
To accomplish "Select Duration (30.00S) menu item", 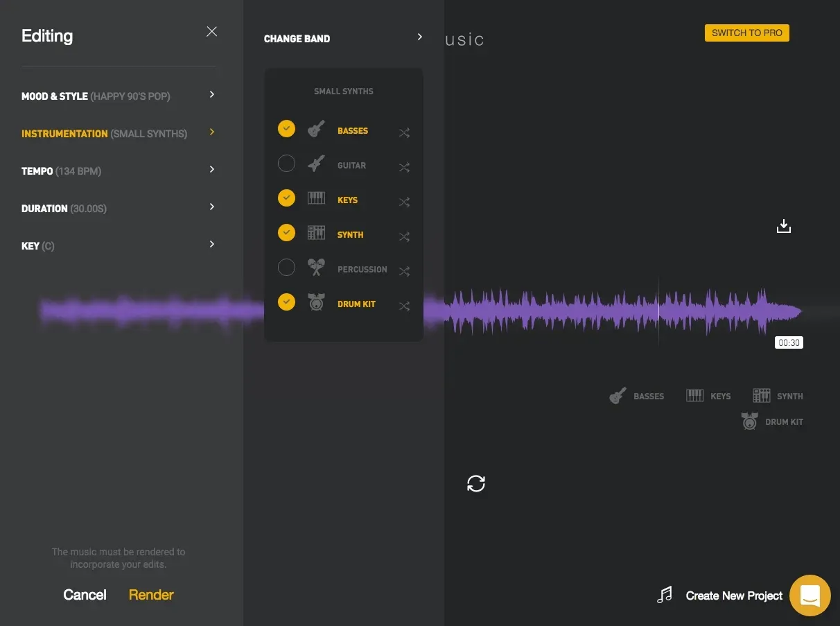I will click(x=119, y=208).
